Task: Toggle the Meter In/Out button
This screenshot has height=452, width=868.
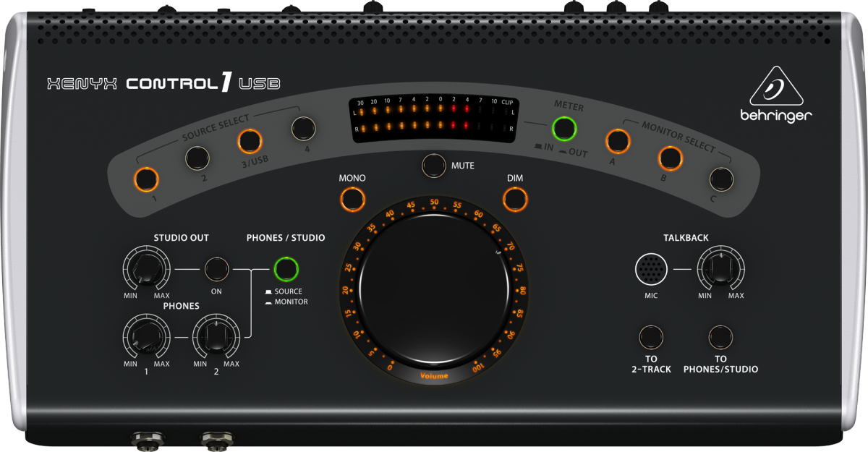Action: click(564, 129)
